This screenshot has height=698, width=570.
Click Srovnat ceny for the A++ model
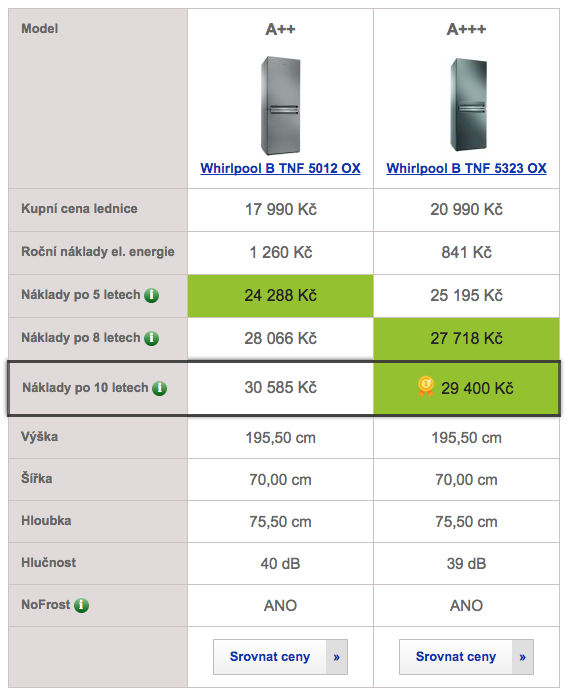click(270, 657)
